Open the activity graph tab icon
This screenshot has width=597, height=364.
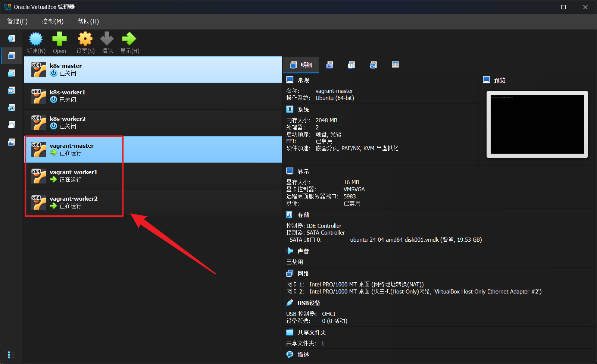pos(373,65)
